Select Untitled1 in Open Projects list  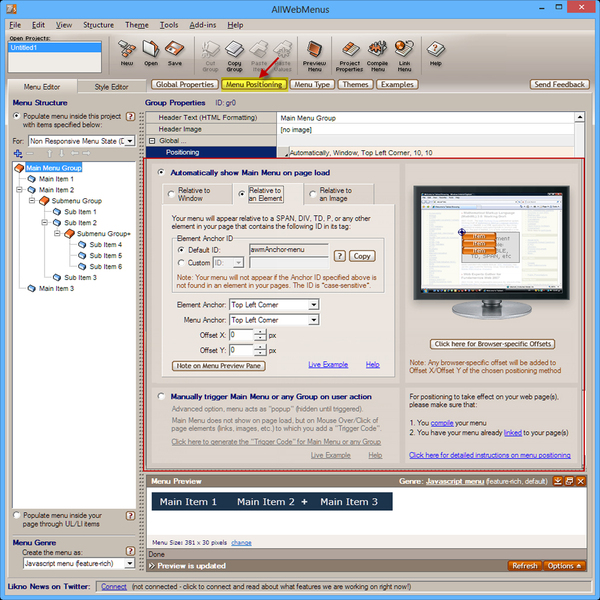(x=55, y=48)
